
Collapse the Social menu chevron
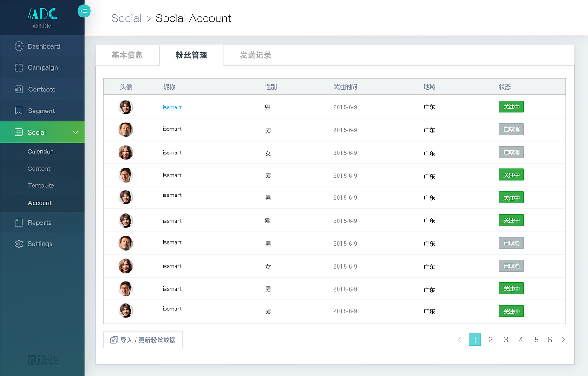76,132
